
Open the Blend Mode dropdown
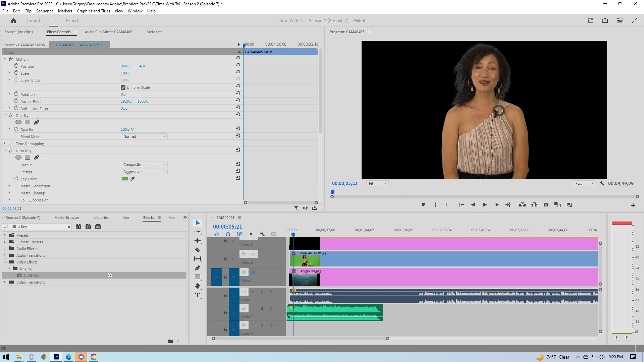pos(144,136)
